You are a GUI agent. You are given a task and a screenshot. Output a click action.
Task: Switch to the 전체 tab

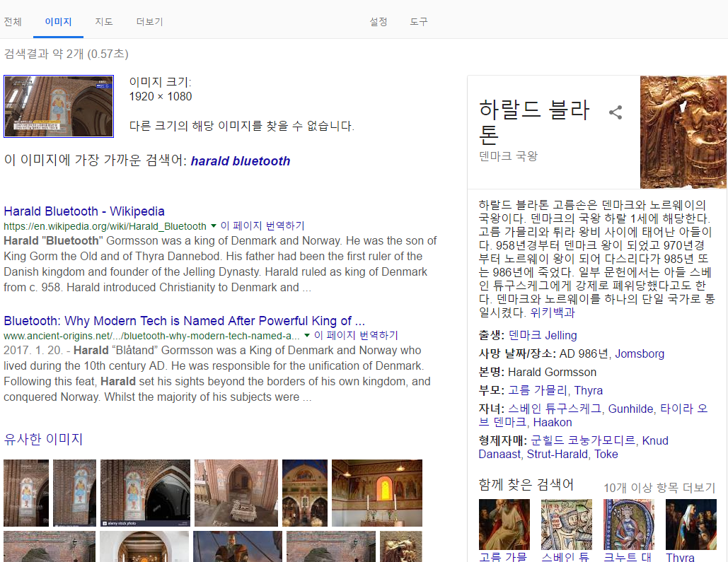13,22
